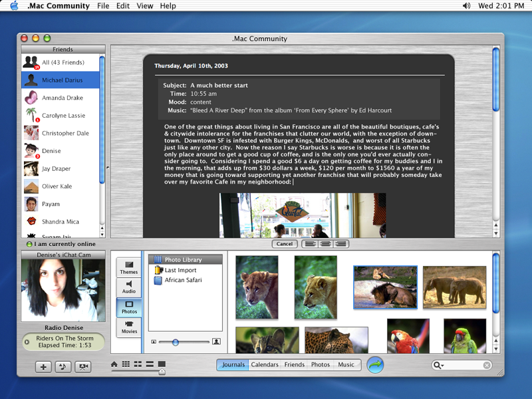Click the journal pane scrollbar thumb
Screen dimensions: 532x399
tap(495, 79)
